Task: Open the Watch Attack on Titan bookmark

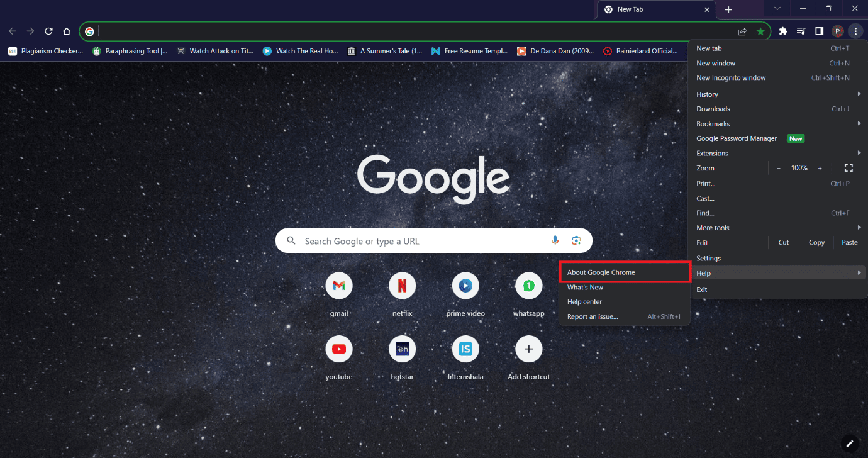Action: (216, 51)
